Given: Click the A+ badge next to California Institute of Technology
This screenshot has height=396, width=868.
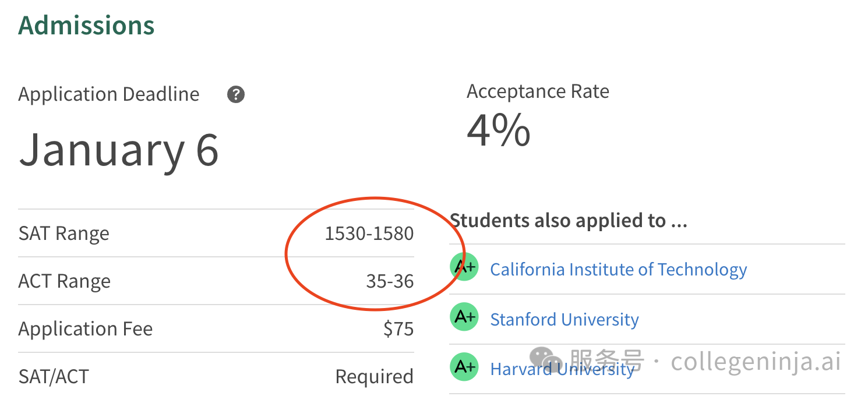Looking at the screenshot, I should [x=464, y=267].
